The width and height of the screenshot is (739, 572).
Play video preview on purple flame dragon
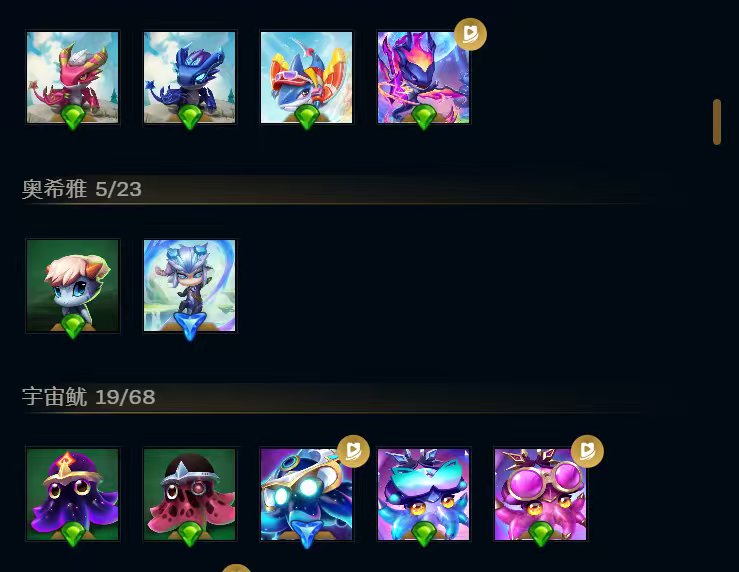(470, 34)
